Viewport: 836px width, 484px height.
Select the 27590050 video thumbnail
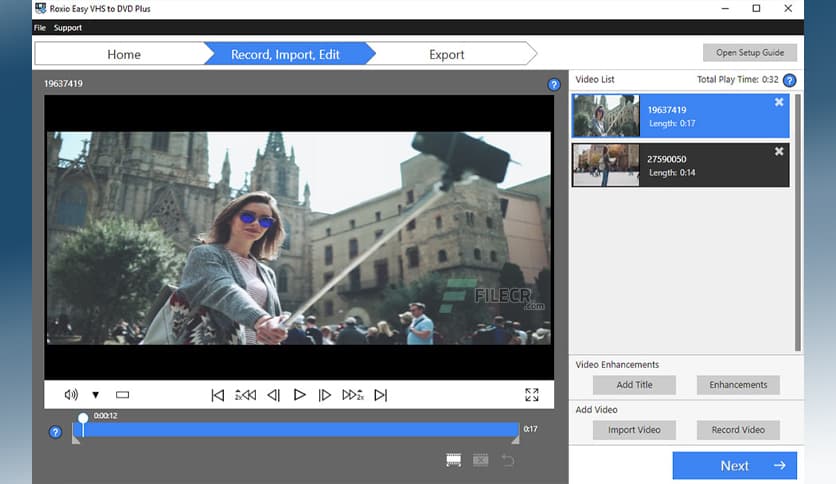[x=606, y=165]
